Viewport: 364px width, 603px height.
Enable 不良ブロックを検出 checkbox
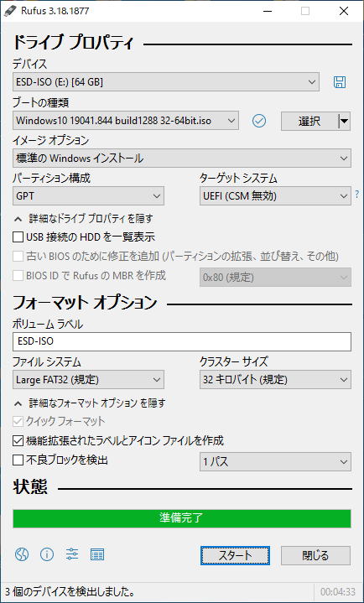18,460
